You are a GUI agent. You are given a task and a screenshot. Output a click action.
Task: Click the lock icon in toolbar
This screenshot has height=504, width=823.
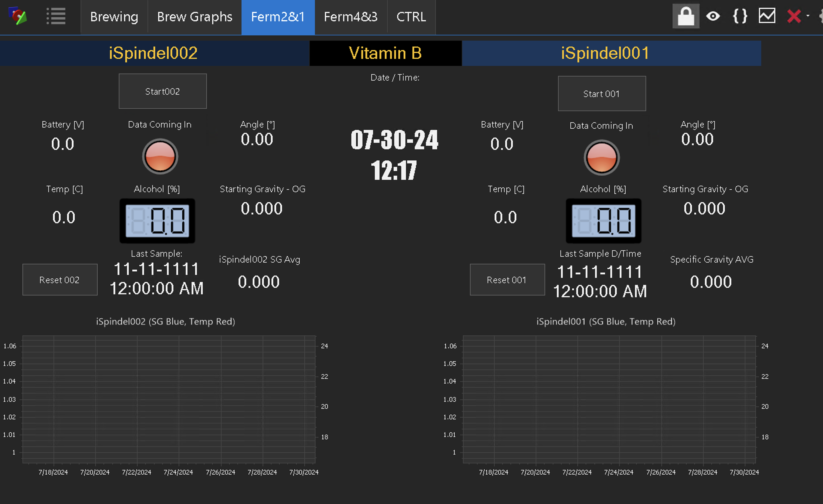coord(686,16)
